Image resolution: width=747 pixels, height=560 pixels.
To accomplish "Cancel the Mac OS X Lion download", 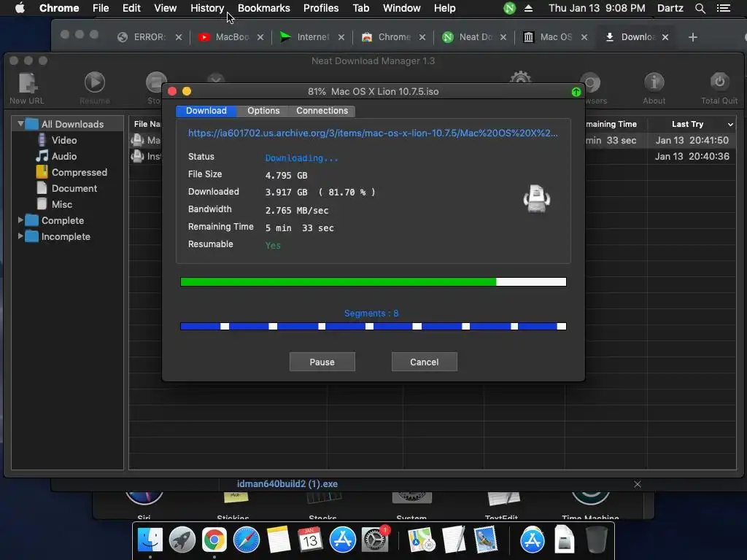I will coord(424,362).
